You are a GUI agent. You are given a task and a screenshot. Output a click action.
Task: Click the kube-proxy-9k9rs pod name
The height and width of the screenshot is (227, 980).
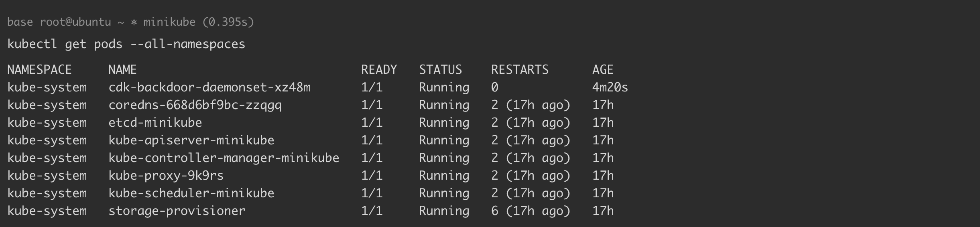pyautogui.click(x=166, y=176)
